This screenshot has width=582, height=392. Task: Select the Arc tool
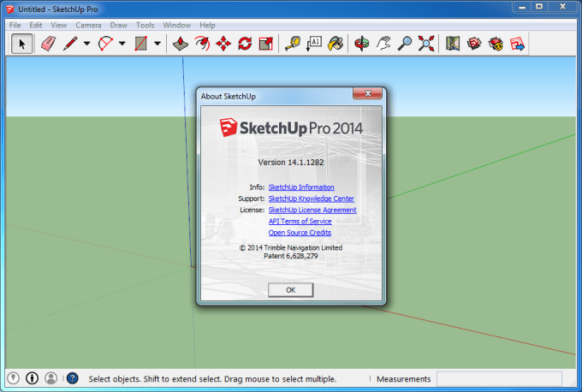point(105,44)
